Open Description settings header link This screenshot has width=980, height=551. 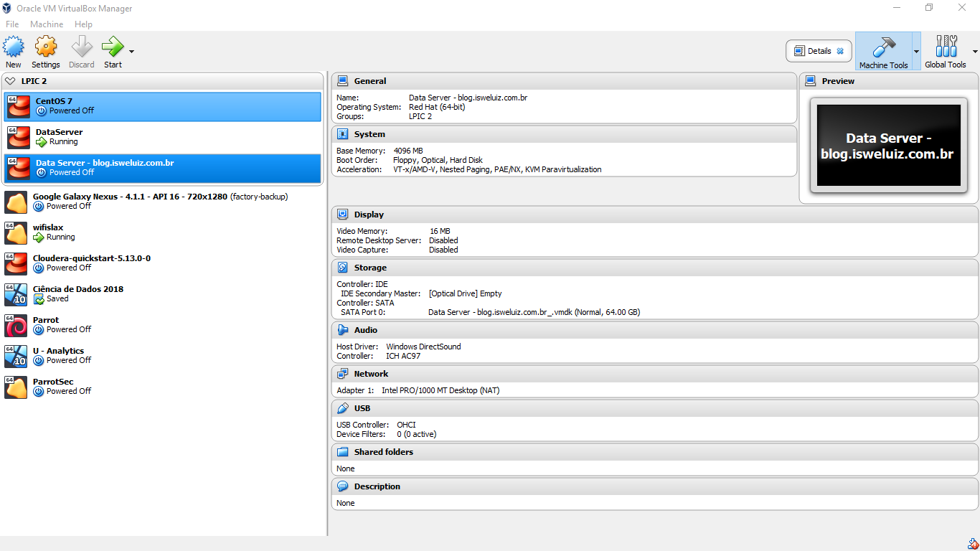[377, 486]
